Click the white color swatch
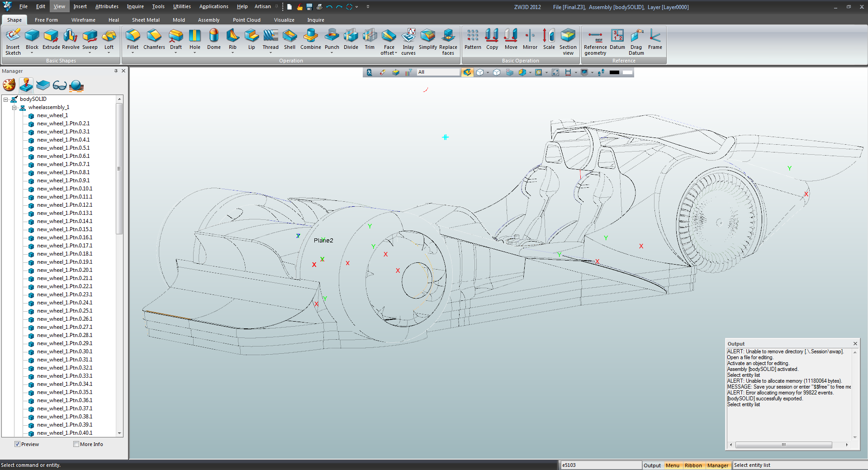This screenshot has width=868, height=470. tap(627, 72)
